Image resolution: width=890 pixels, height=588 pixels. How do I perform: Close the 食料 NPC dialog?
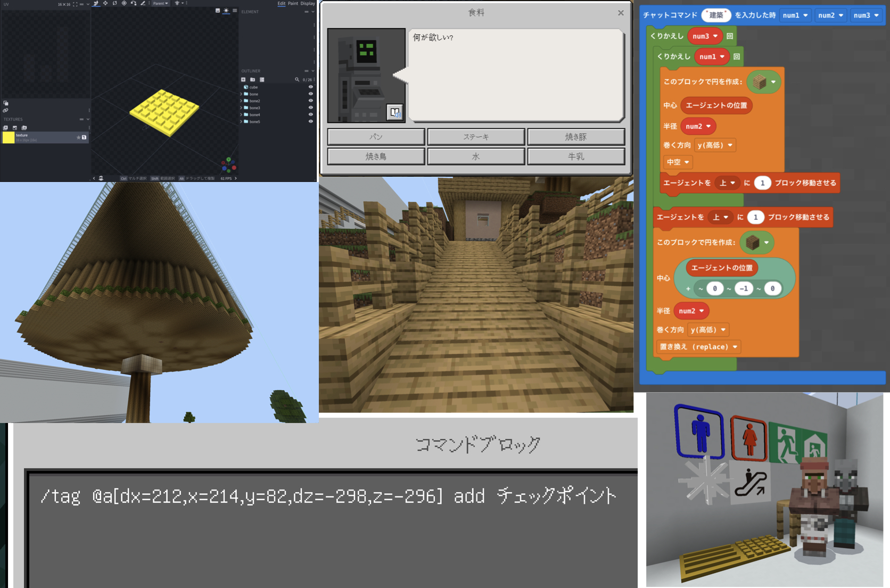tap(621, 13)
